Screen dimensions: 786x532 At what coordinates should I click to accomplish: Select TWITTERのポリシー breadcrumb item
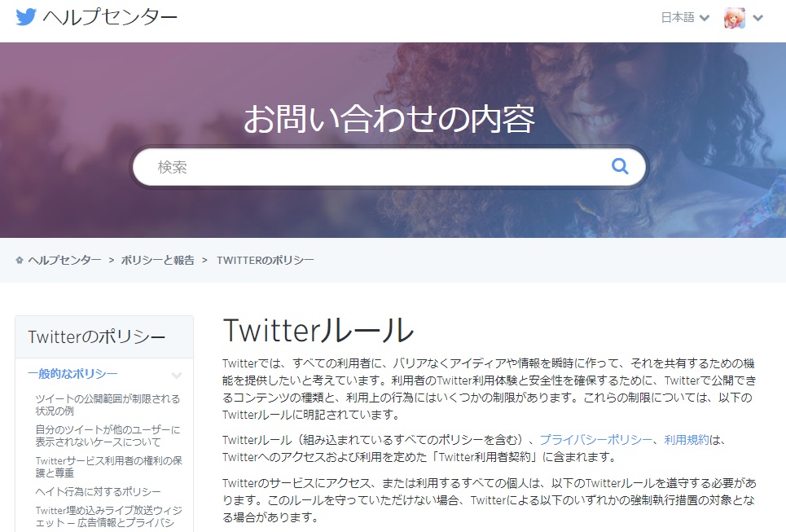click(x=266, y=260)
